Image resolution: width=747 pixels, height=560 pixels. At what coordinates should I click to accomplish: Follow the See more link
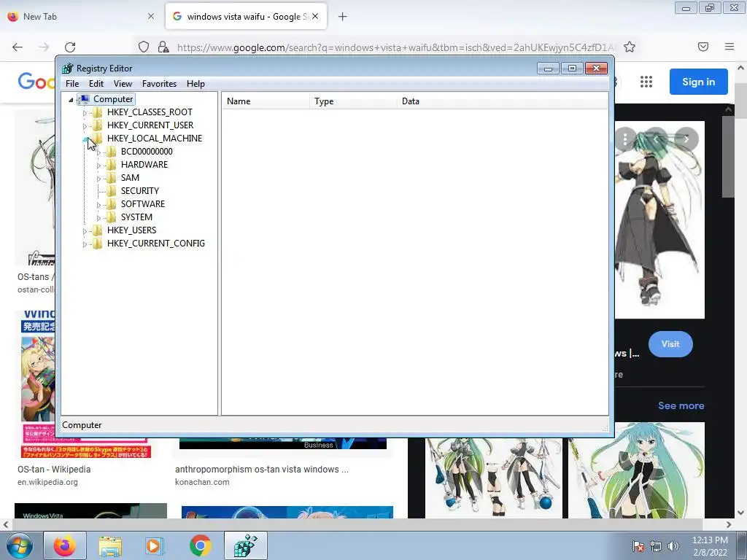click(681, 405)
